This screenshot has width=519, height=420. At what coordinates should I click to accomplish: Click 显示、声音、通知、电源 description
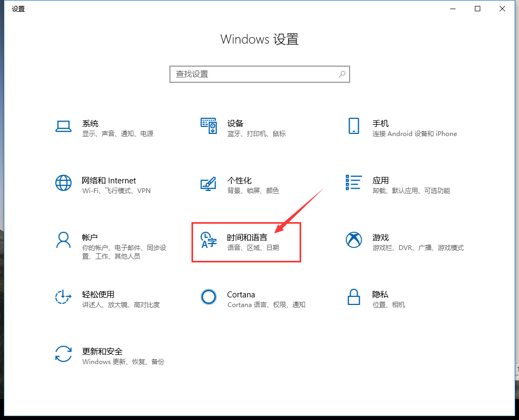118,134
